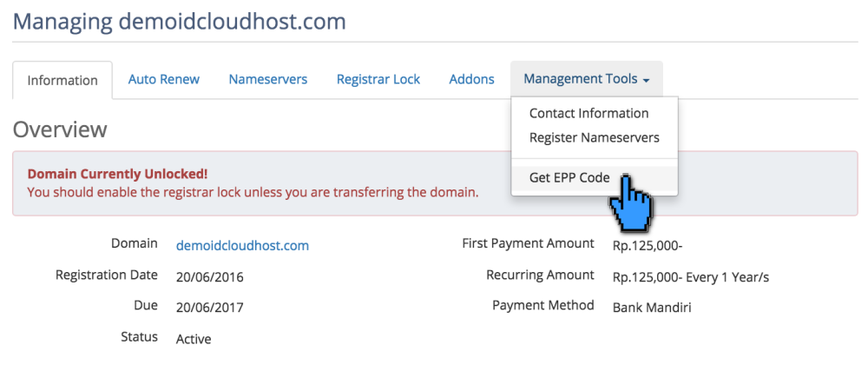Open the Auto Renew tab
Image resolution: width=868 pixels, height=385 pixels.
(x=164, y=79)
